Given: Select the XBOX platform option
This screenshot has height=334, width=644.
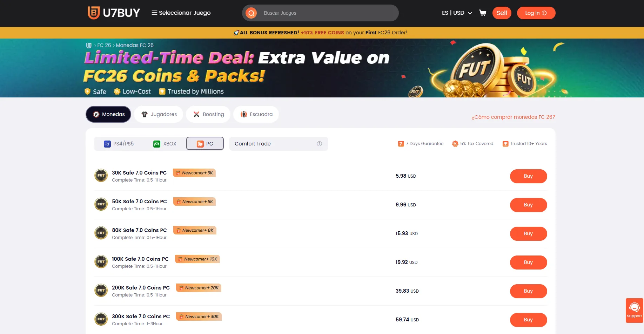Looking at the screenshot, I should click(x=165, y=144).
